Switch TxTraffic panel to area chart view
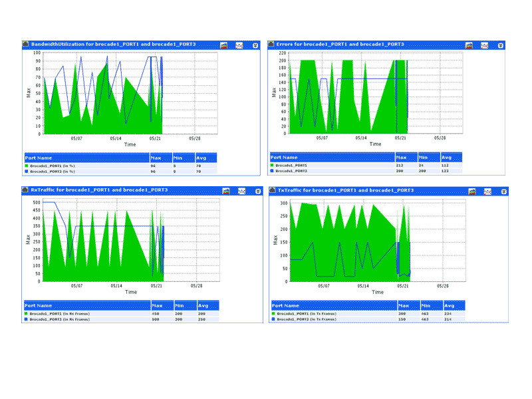 472,192
